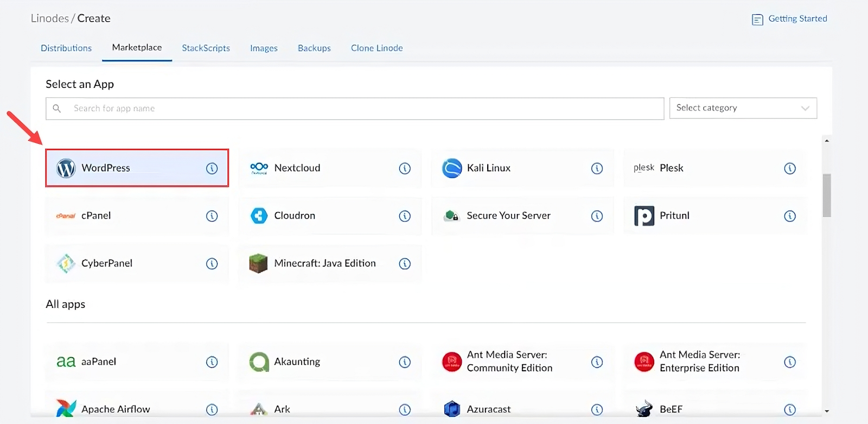Expand category list via chevron arrow
The image size is (868, 424).
[x=805, y=108]
